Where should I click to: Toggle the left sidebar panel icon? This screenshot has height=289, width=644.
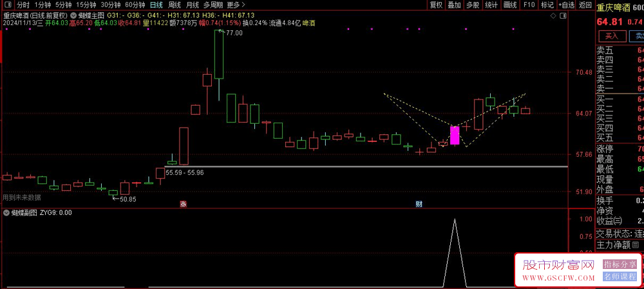[6, 5]
